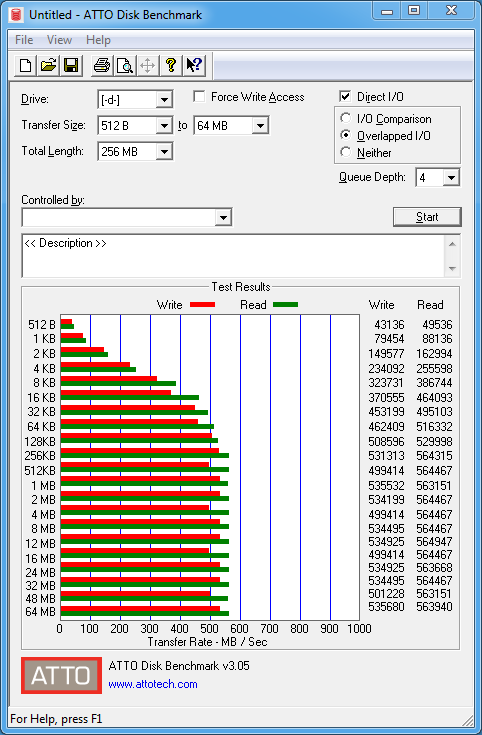482x735 pixels.
Task: Click the Transfer Rate - MB / Sec axis label
Action: point(207,642)
